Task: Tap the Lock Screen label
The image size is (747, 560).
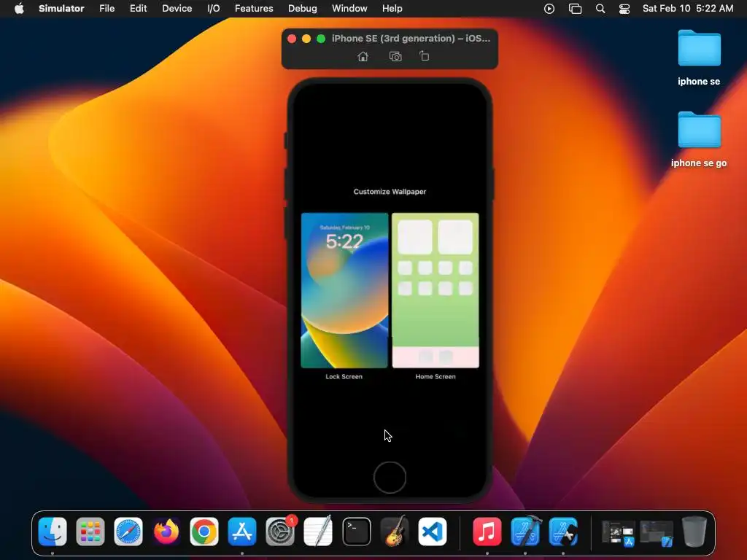Action: tap(344, 377)
